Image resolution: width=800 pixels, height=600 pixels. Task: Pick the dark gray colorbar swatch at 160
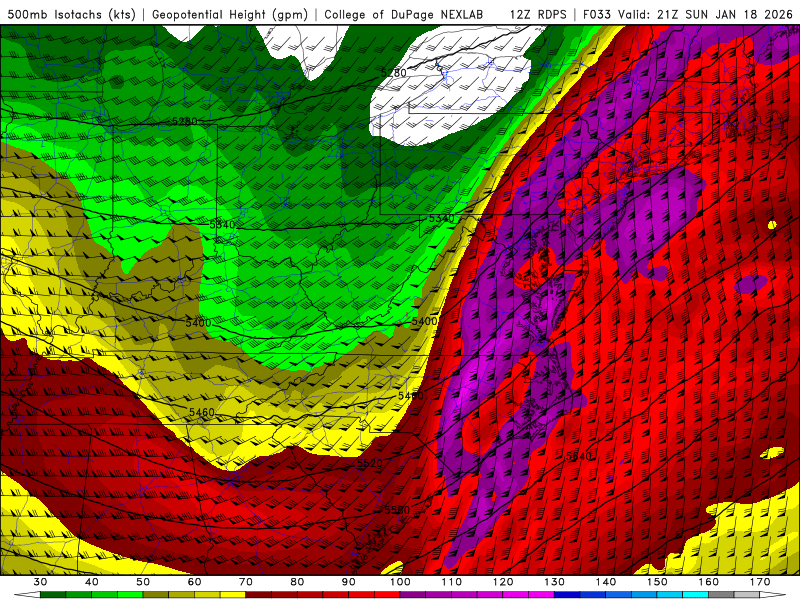pos(721,594)
